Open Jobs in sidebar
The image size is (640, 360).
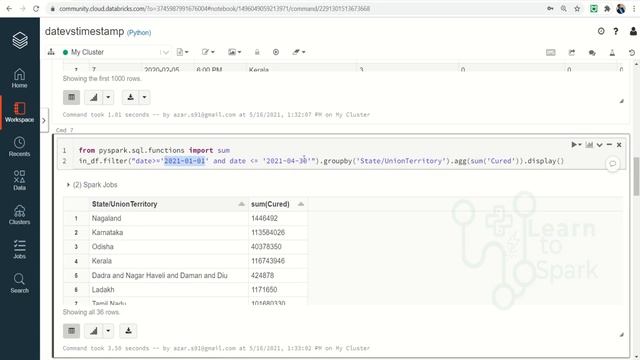(x=19, y=249)
